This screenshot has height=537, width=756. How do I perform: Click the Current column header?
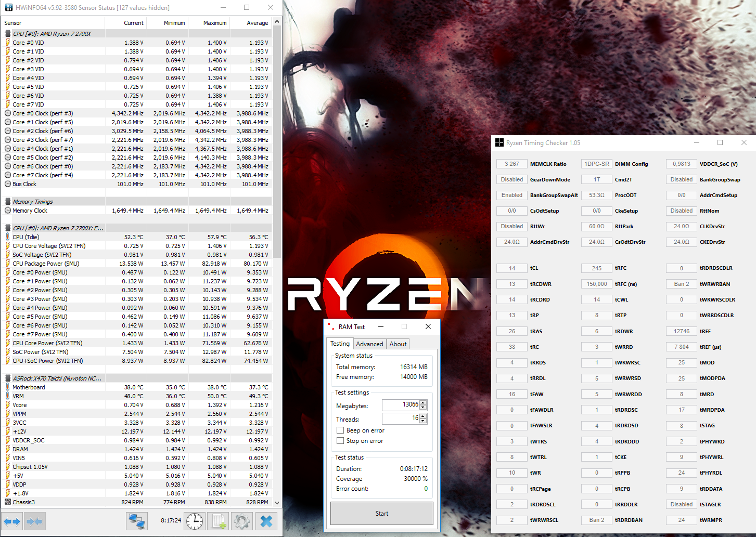click(x=125, y=23)
